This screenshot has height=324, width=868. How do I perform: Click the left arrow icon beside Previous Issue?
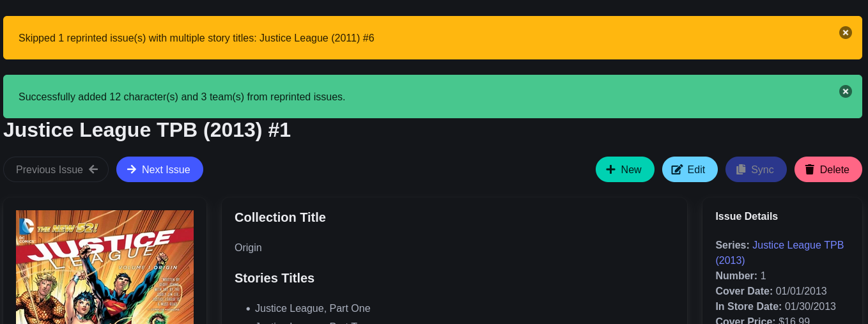pyautogui.click(x=93, y=169)
